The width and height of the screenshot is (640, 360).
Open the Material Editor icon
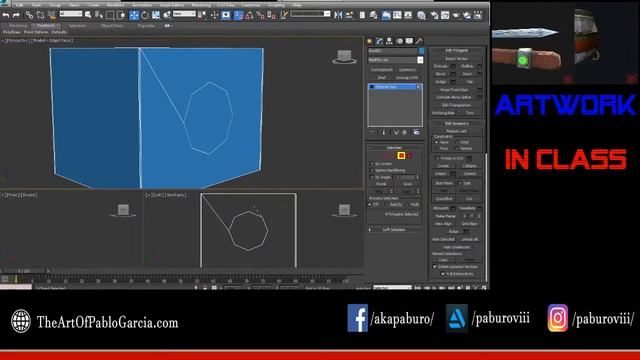pos(421,16)
